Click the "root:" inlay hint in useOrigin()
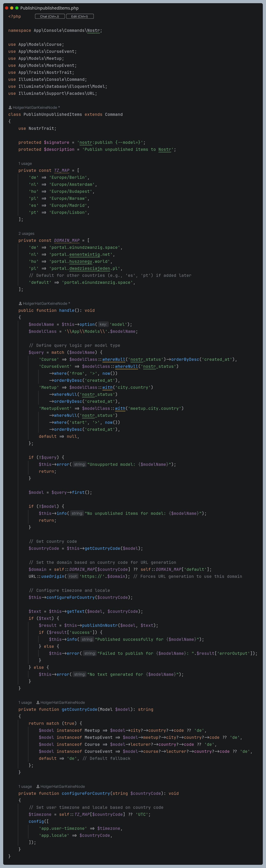Viewport: 266px width, 868px height. [x=73, y=577]
